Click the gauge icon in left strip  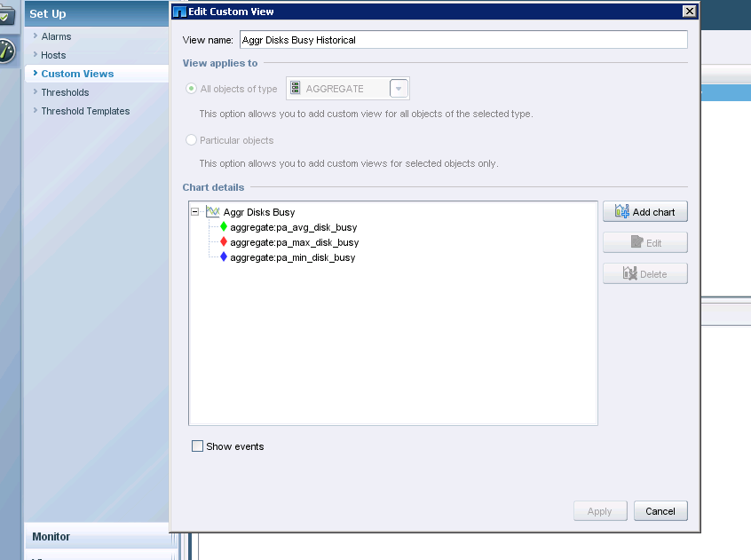pos(7,51)
